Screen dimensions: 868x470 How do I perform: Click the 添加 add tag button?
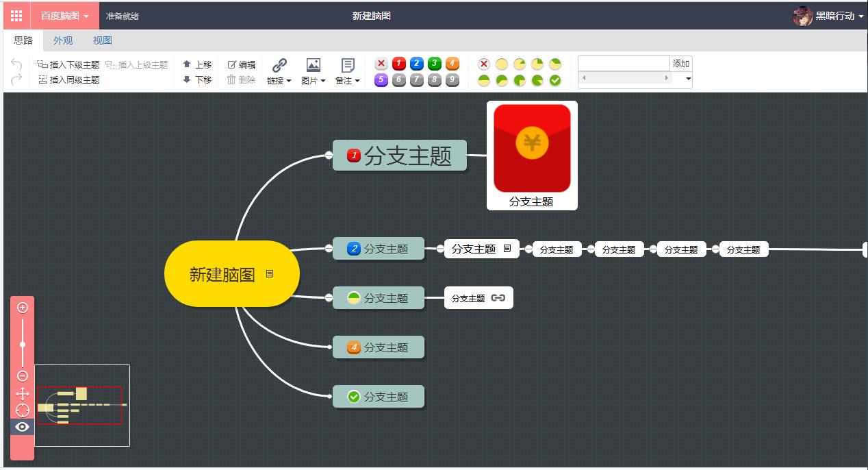tap(680, 63)
